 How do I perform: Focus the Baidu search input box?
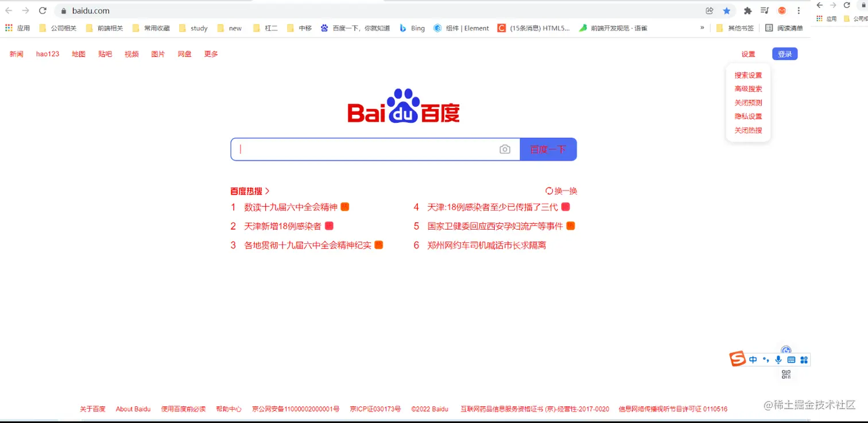click(375, 149)
